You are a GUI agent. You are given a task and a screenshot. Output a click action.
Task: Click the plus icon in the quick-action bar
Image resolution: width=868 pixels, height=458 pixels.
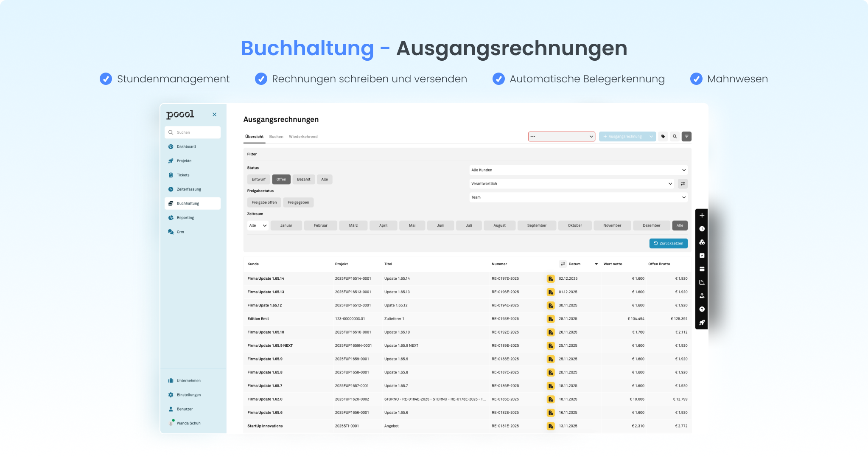point(702,216)
